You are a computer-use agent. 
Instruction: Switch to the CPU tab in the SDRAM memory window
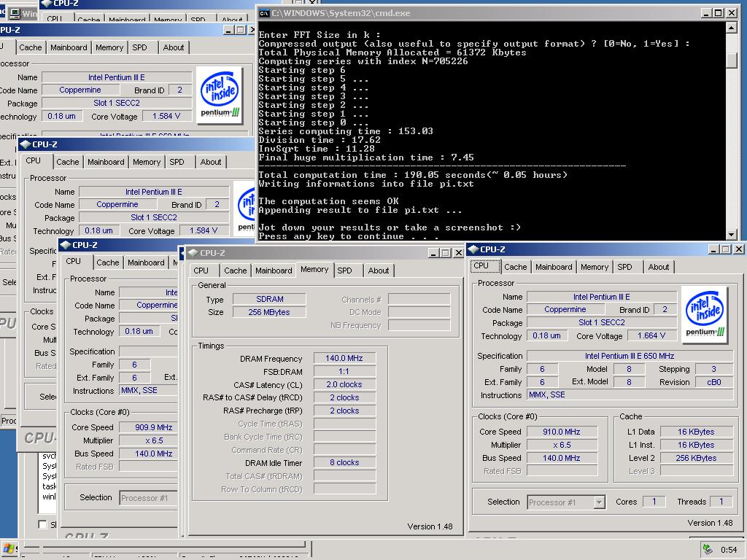point(201,271)
